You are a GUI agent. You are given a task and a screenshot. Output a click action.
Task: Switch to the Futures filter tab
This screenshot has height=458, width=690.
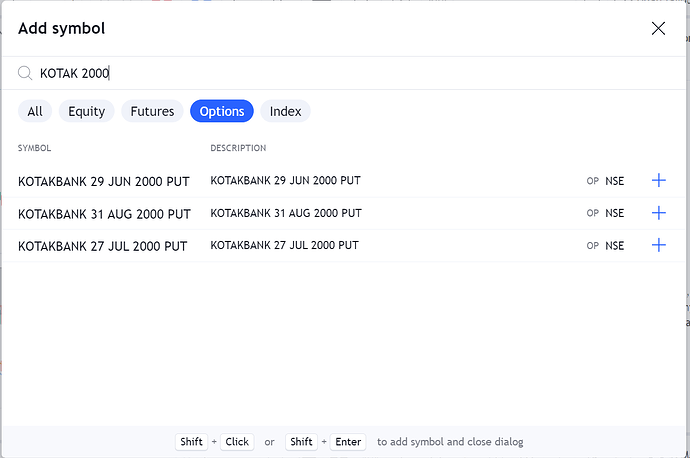point(152,111)
